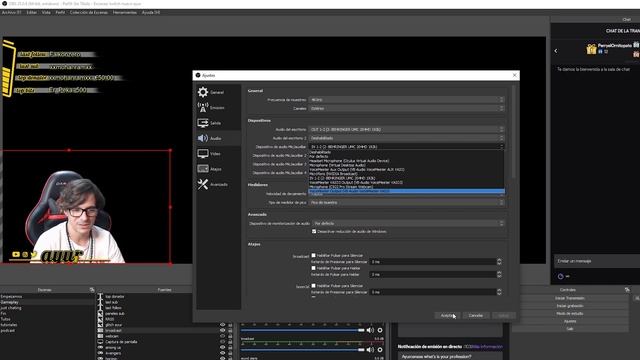This screenshot has width=640, height=360.
Task: Collapse the first Dispositivo de audio Mic/auxiliar combo box
Action: [x=407, y=147]
